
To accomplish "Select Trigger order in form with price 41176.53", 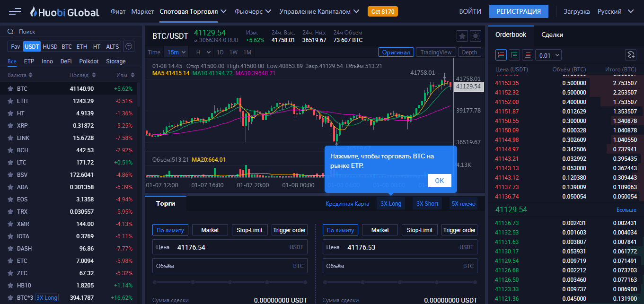I will 459,230.
